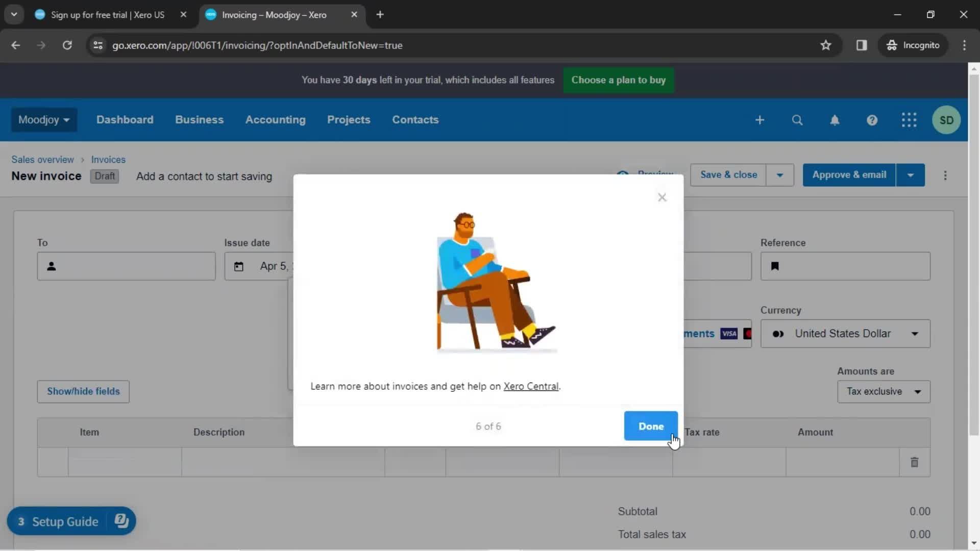Click Choose a plan to buy
This screenshot has width=980, height=551.
[x=618, y=80]
